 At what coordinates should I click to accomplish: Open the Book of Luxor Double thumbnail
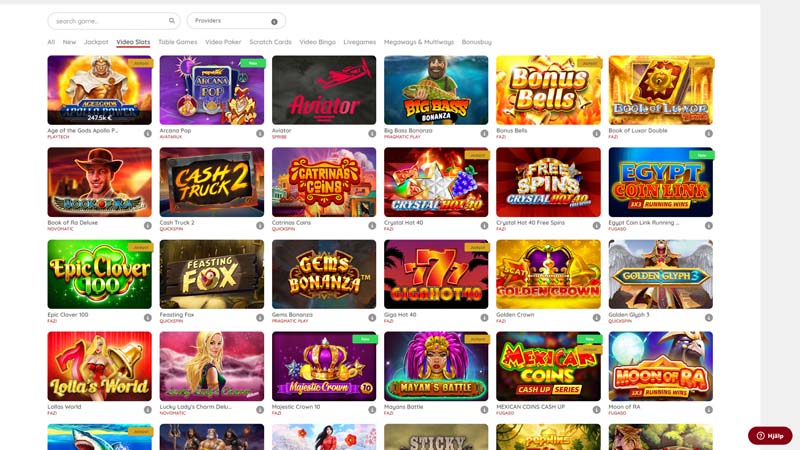[661, 90]
